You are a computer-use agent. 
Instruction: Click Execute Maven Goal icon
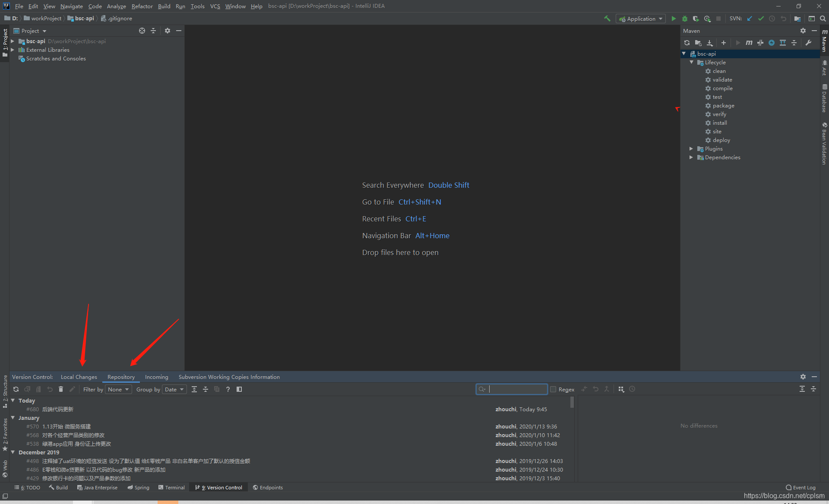749,43
